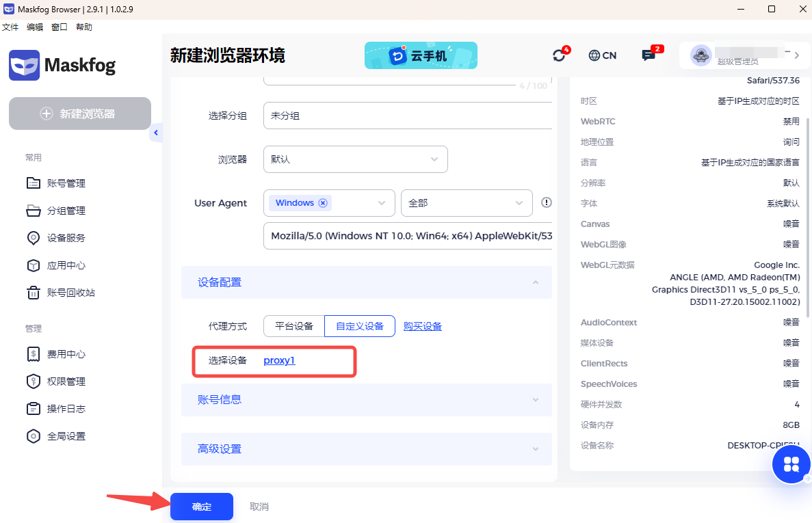812x523 pixels.
Task: Click the AudioContext 噪音 value
Action: coord(791,322)
